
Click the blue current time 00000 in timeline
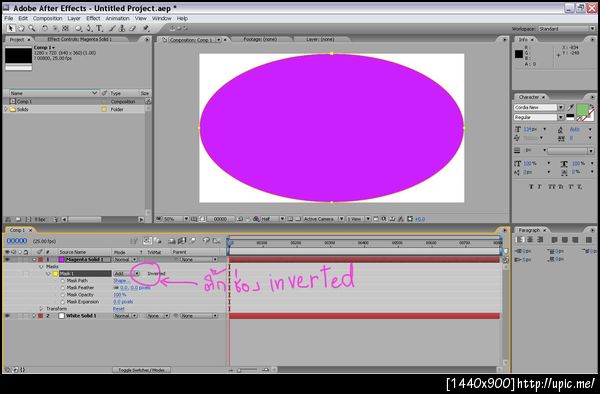17,241
